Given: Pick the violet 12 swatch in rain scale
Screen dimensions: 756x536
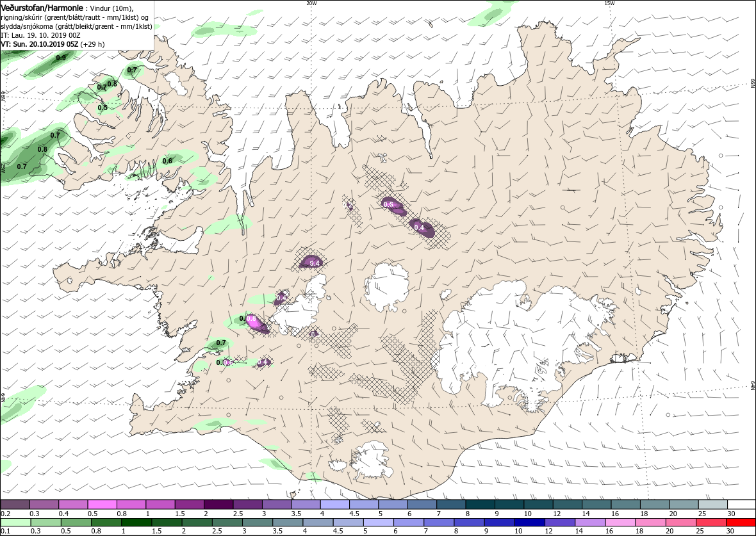Looking at the screenshot, I should point(560,523).
